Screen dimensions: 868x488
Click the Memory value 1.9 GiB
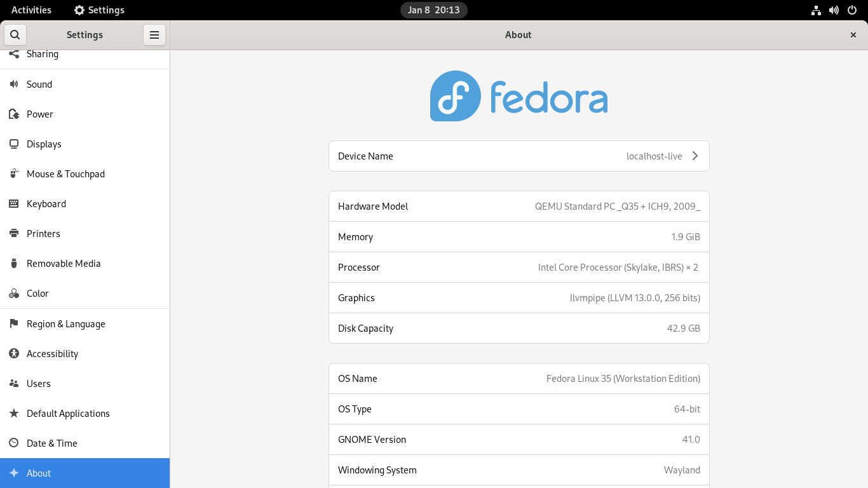[x=686, y=237]
